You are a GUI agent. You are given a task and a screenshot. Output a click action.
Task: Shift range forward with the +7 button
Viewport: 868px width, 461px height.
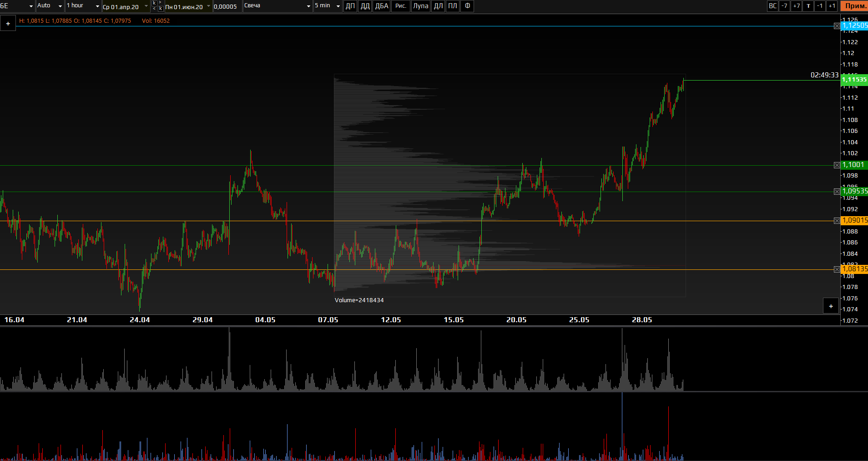coord(796,6)
